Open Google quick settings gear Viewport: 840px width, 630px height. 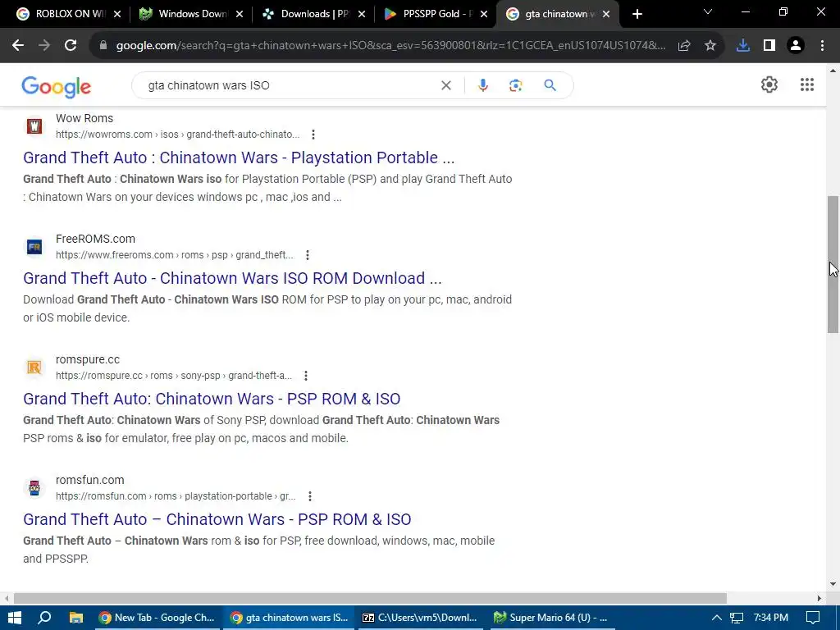pyautogui.click(x=769, y=84)
